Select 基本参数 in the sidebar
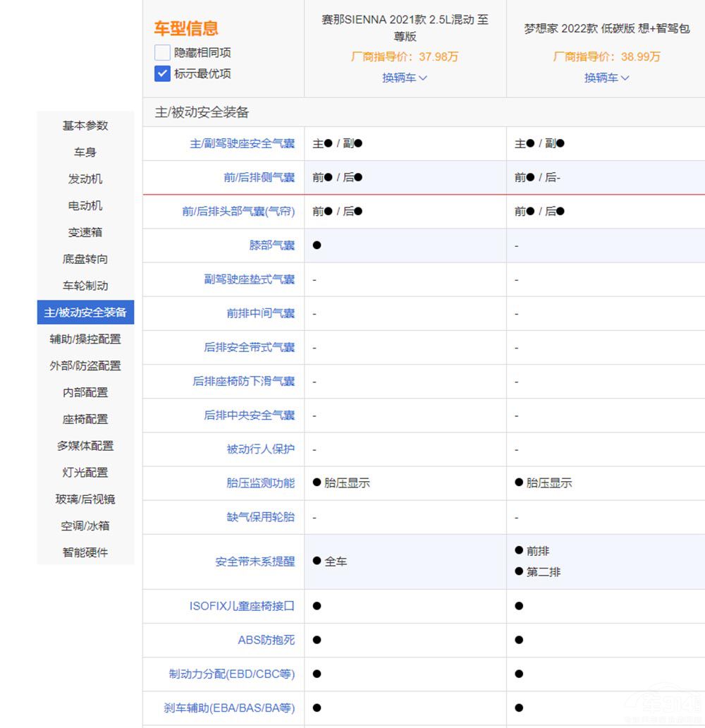This screenshot has width=705, height=728. point(85,126)
